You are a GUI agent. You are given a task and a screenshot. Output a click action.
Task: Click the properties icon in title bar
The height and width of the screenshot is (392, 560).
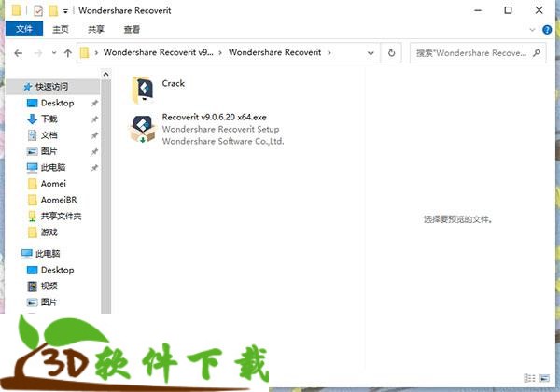point(38,10)
